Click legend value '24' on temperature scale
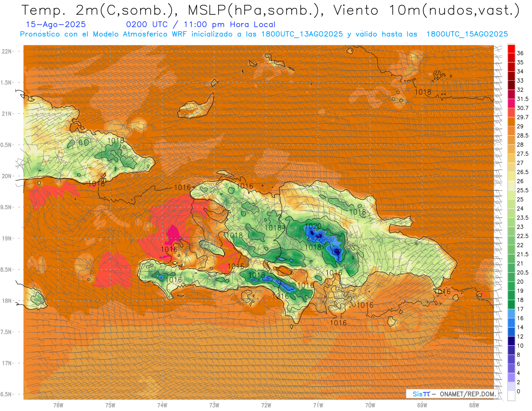The width and height of the screenshot is (532, 411). [x=520, y=209]
